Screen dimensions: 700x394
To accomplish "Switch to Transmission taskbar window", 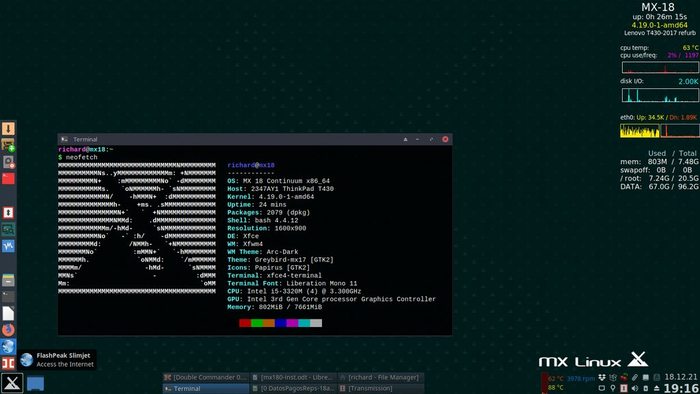I will (380, 389).
